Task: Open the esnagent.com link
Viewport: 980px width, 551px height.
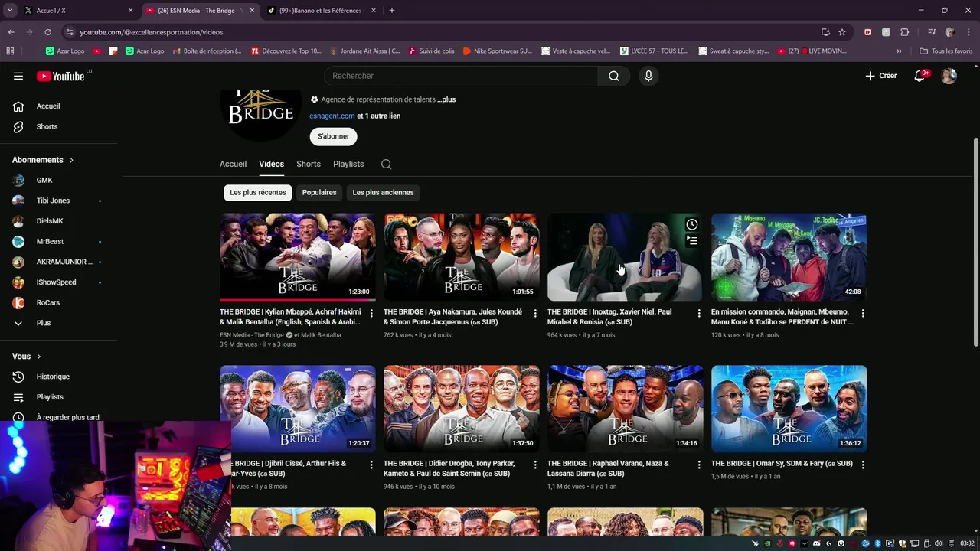Action: 332,116
